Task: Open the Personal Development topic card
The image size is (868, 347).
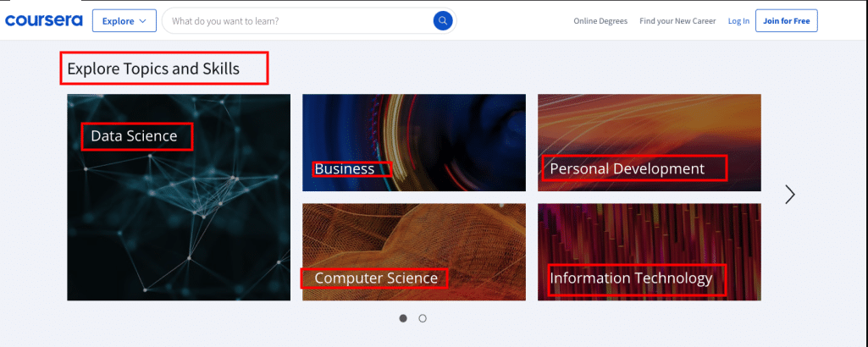Action: click(x=650, y=143)
